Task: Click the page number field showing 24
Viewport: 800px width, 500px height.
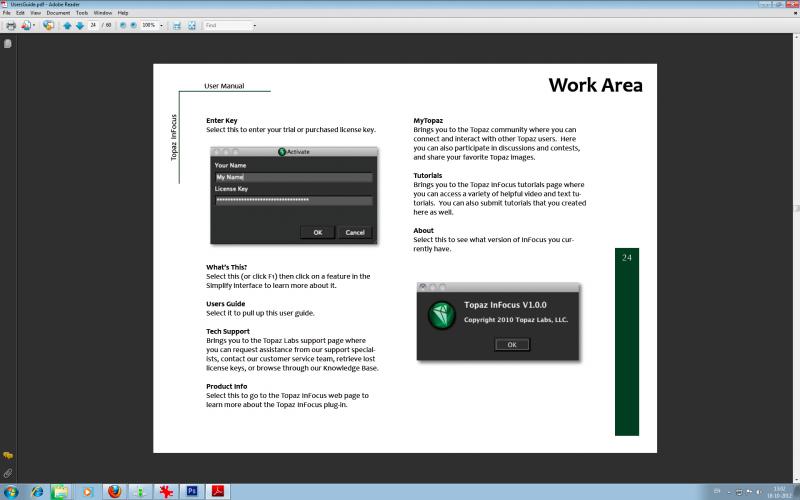Action: coord(93,25)
